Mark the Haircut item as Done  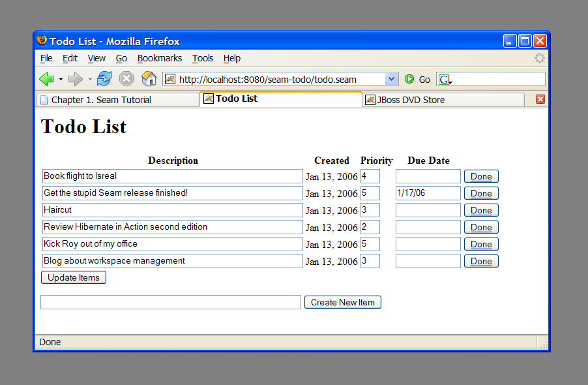pyautogui.click(x=481, y=210)
